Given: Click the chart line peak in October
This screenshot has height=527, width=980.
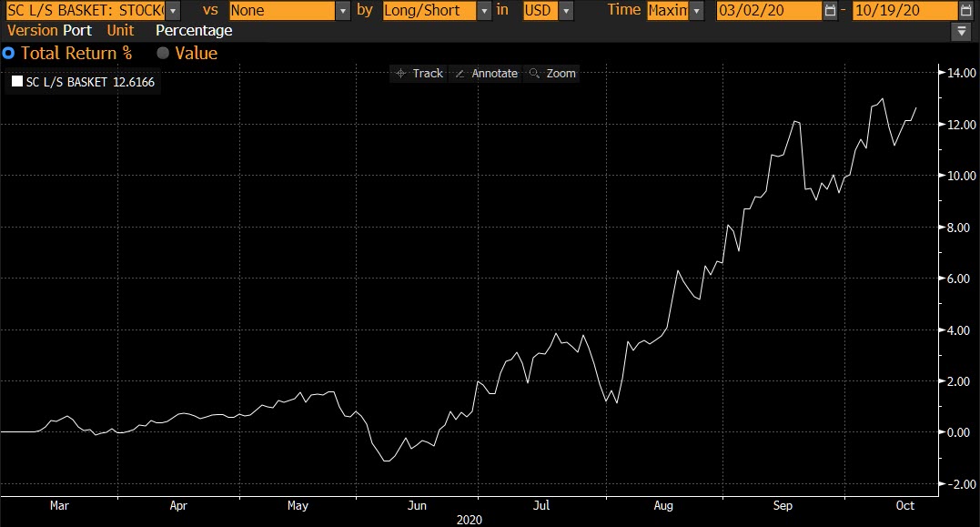Looking at the screenshot, I should [x=882, y=99].
